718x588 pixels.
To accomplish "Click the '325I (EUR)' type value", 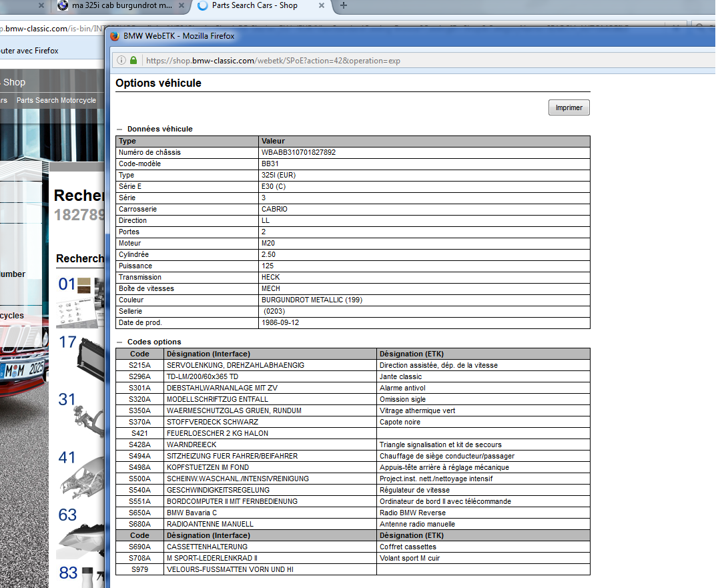I will pyautogui.click(x=279, y=176).
